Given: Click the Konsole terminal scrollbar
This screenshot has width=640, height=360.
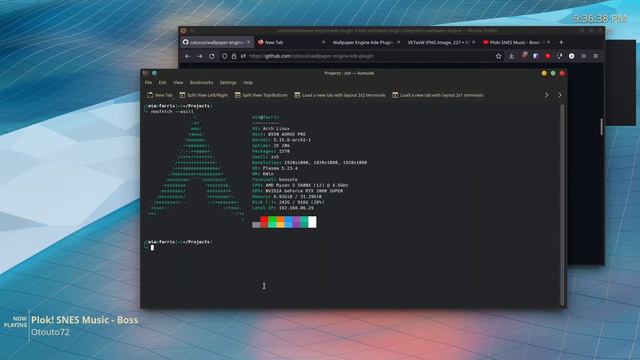Looking at the screenshot, I should [562, 204].
